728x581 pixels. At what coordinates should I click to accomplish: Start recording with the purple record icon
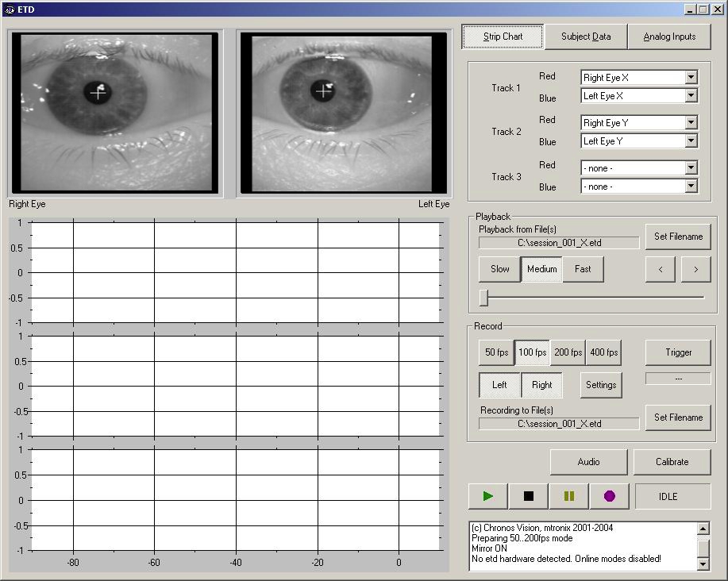[610, 495]
